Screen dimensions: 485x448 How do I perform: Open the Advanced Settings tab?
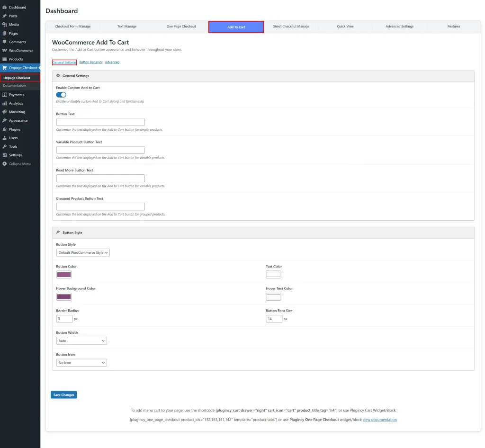pos(399,27)
